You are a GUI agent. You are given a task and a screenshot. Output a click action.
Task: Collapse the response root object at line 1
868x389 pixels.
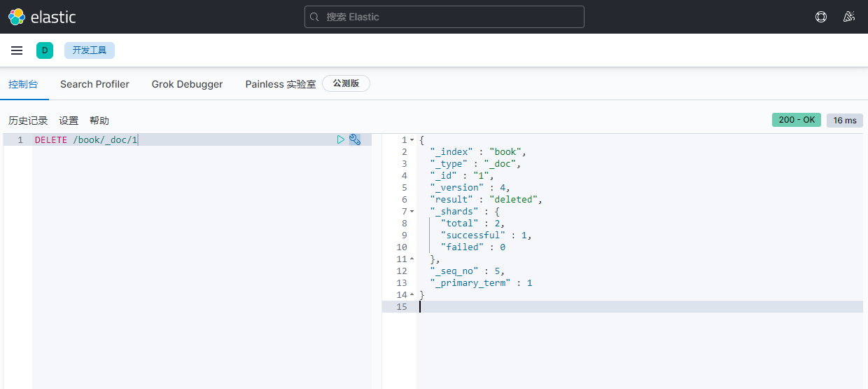[412, 140]
